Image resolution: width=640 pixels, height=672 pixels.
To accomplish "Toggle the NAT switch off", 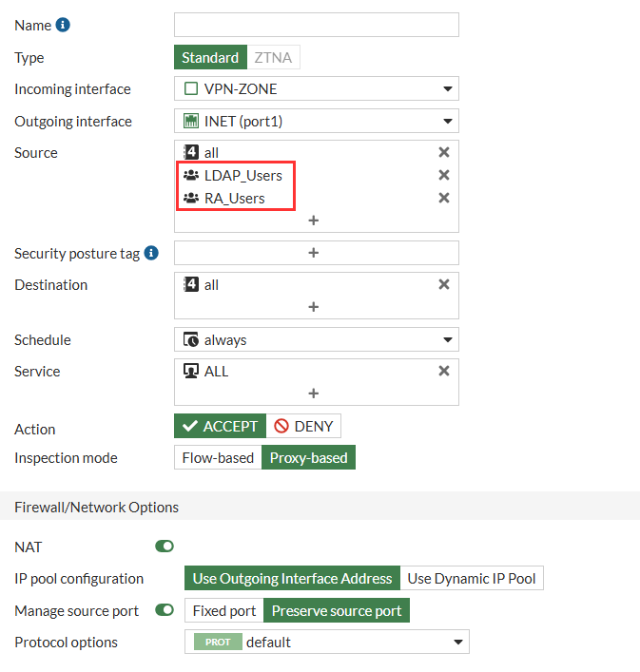I will click(165, 546).
